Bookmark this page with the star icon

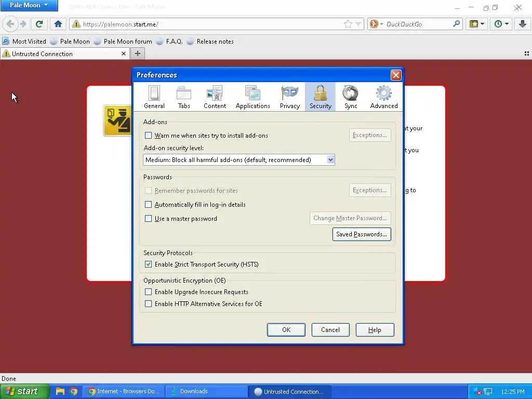348,24
